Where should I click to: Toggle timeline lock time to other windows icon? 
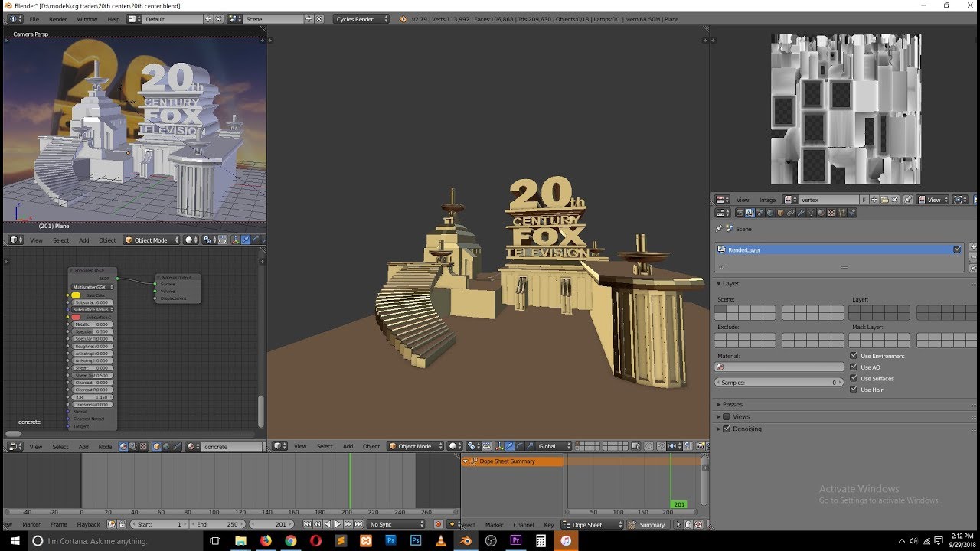122,524
